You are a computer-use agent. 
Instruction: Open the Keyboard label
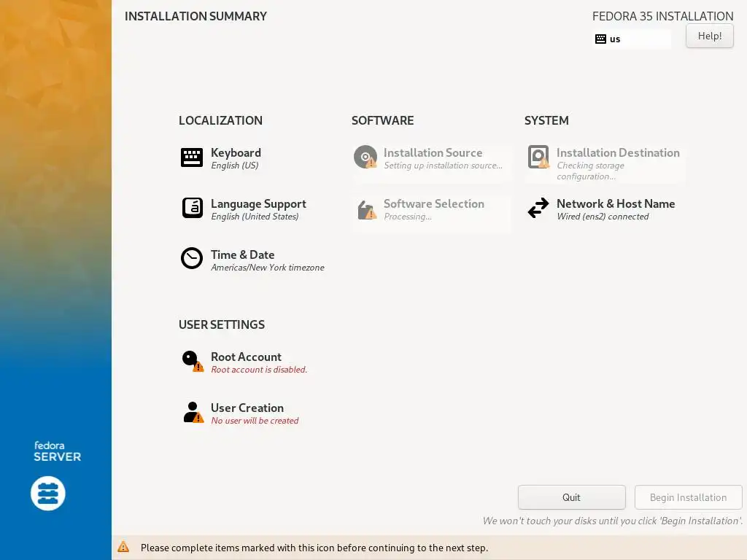tap(236, 153)
